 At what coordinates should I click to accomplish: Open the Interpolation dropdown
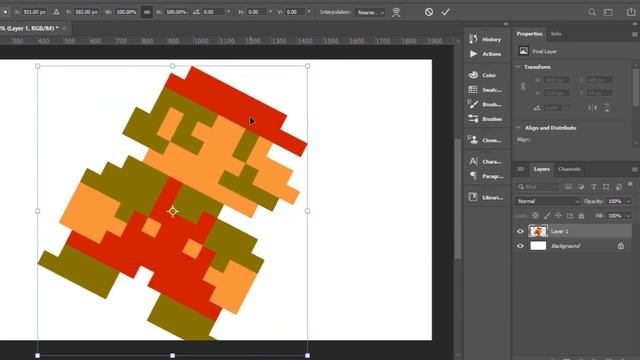tap(370, 13)
